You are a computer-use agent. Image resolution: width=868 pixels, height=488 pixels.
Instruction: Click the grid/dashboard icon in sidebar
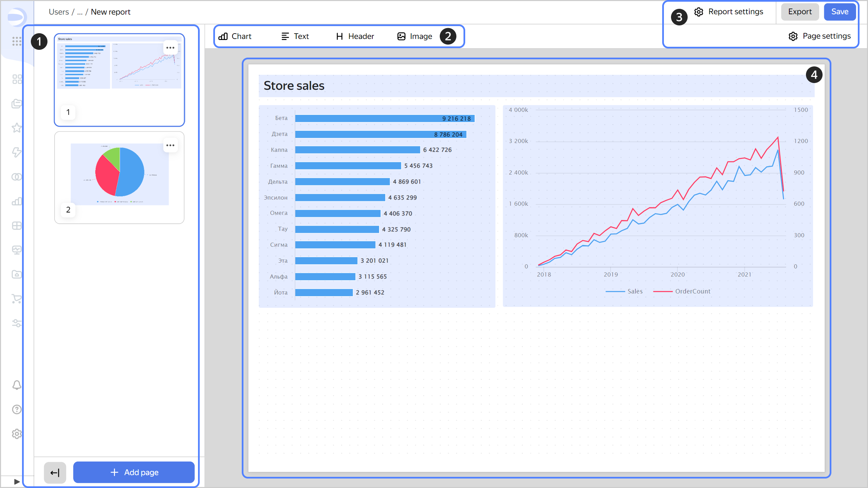[x=16, y=78]
